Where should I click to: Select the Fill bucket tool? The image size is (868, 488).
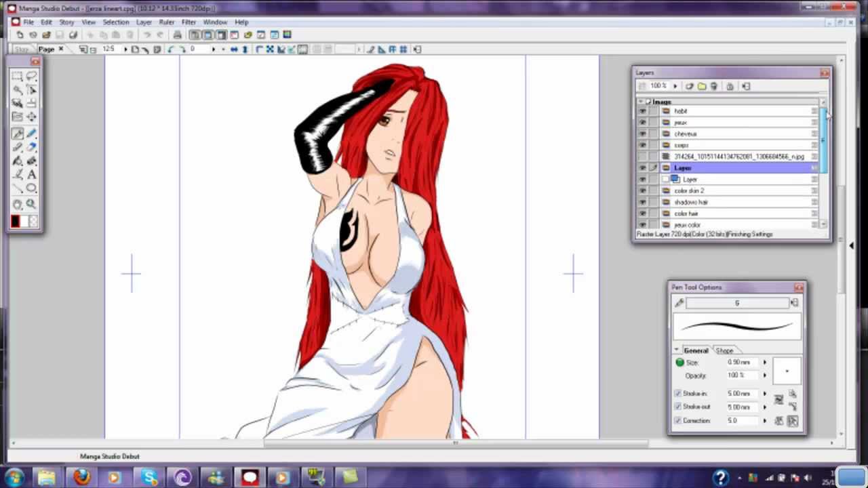[18, 161]
